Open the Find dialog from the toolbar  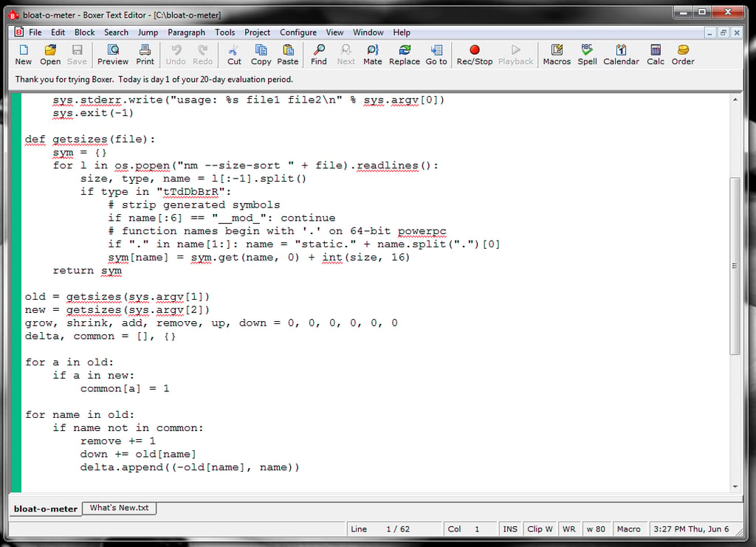point(319,55)
